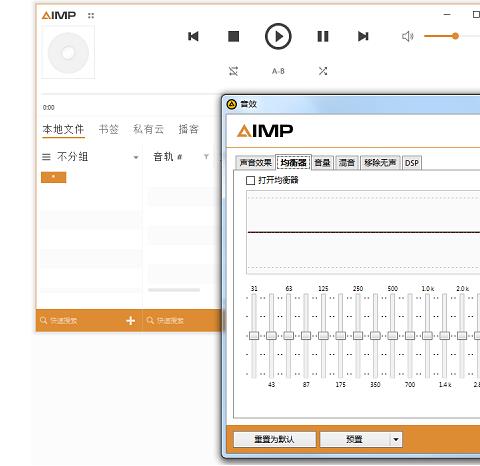Adjust the 1.4k equalizer band slider
The image size is (480, 466).
point(445,335)
